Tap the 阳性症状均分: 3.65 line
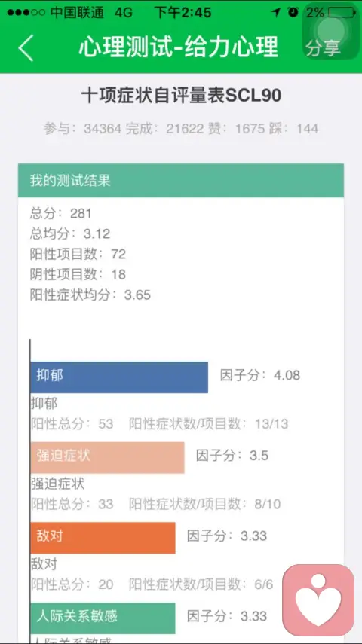 click(90, 295)
